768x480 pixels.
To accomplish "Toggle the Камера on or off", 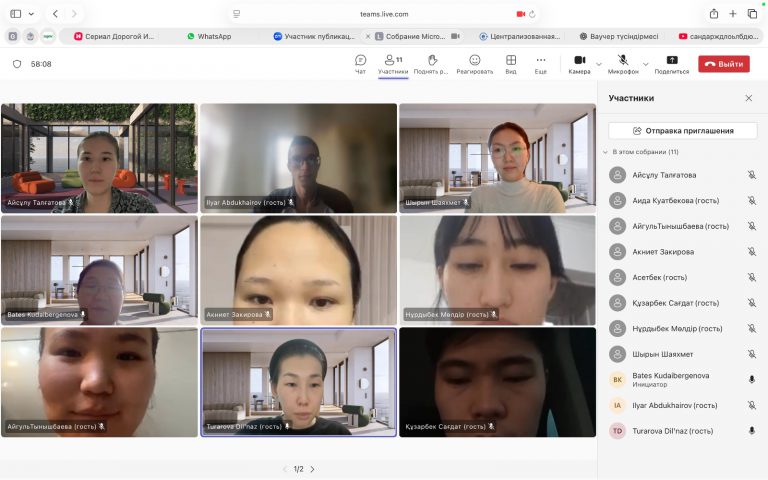I will 579,61.
